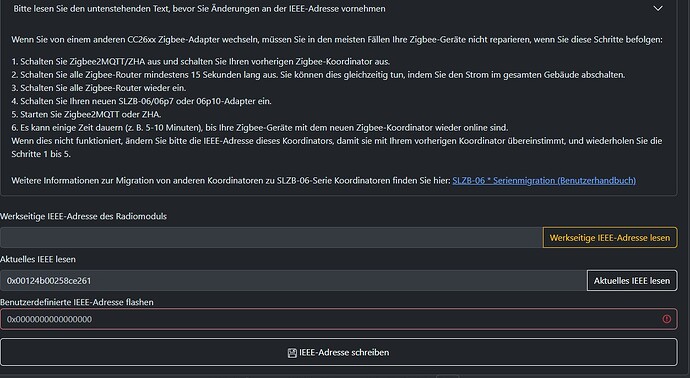Image resolution: width=690 pixels, height=378 pixels.
Task: Click step 4 text about SLZB-06/06p7 adapter
Action: [141, 101]
